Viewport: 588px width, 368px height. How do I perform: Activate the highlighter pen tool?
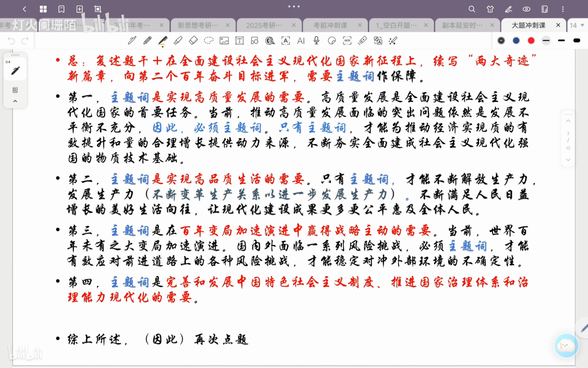click(178, 40)
